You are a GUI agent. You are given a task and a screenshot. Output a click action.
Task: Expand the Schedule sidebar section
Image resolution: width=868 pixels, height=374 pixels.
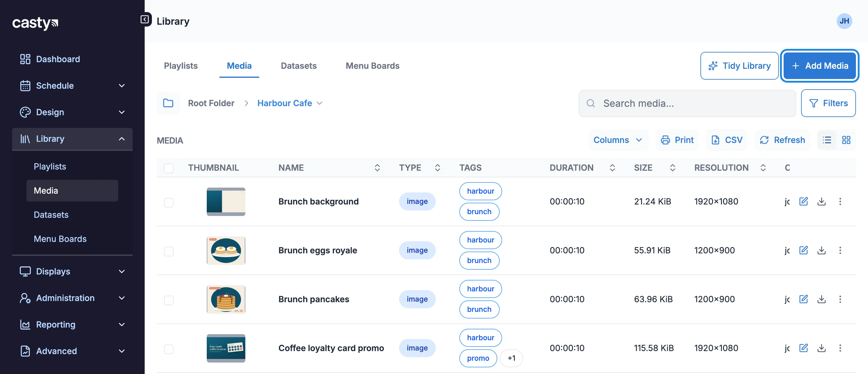pyautogui.click(x=72, y=86)
